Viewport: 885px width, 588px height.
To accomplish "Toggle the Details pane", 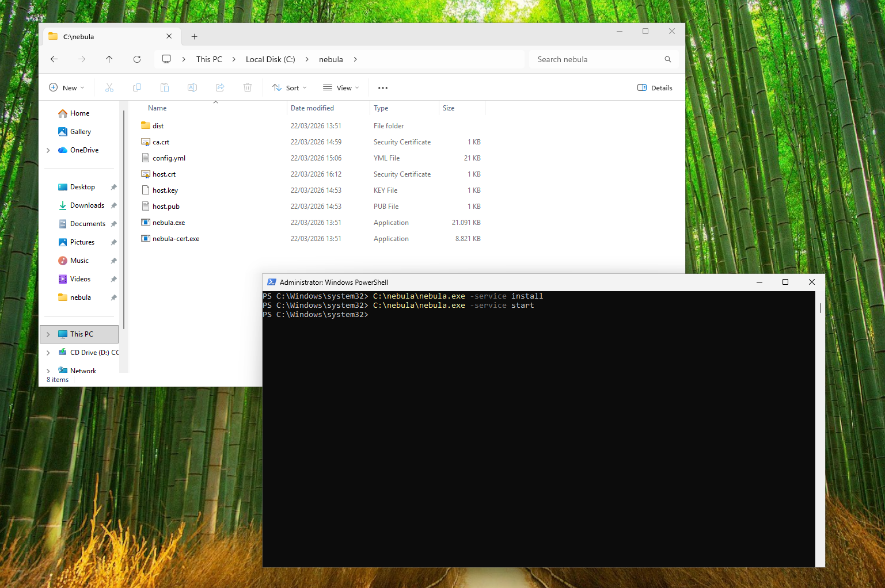I will (655, 87).
